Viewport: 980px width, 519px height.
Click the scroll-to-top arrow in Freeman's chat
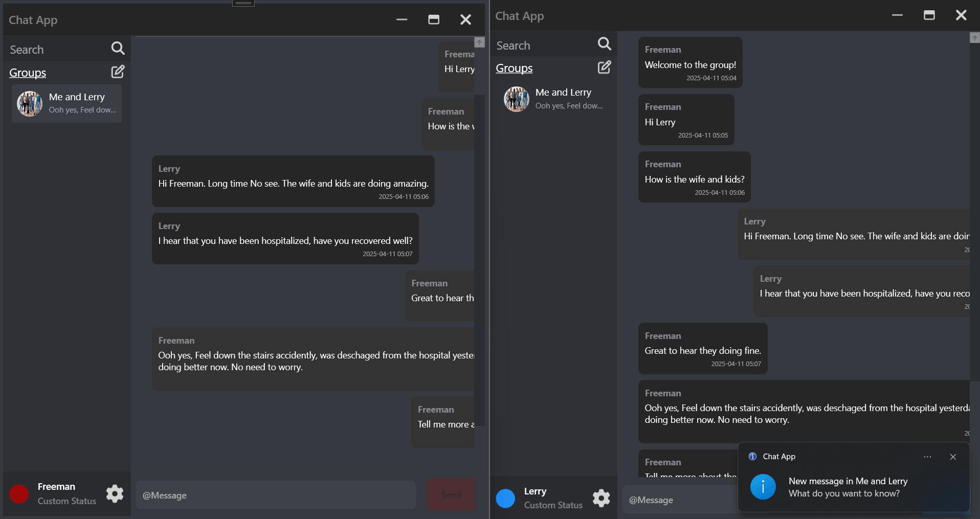(x=479, y=42)
